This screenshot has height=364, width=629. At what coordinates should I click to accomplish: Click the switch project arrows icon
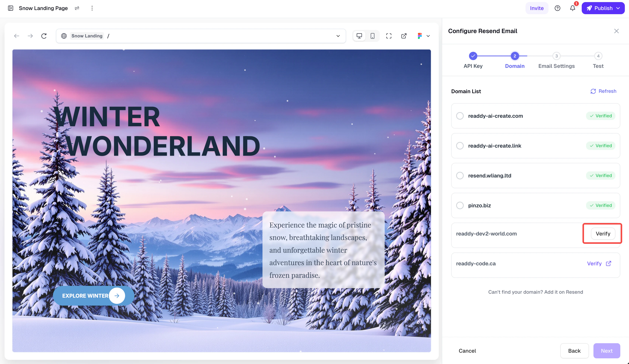coord(77,8)
